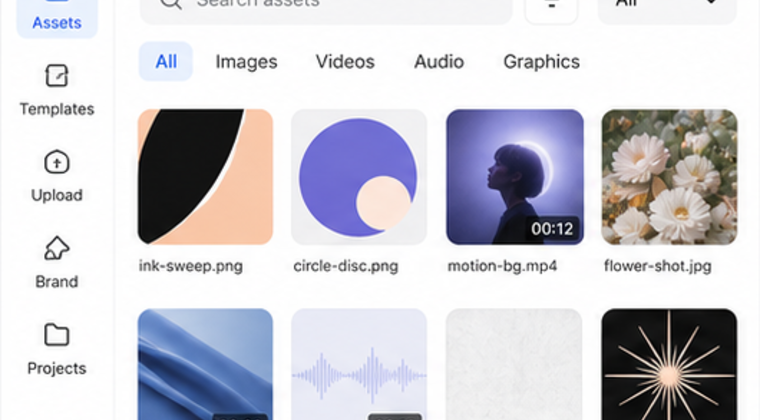Open the Templates sidebar icon

(x=57, y=76)
